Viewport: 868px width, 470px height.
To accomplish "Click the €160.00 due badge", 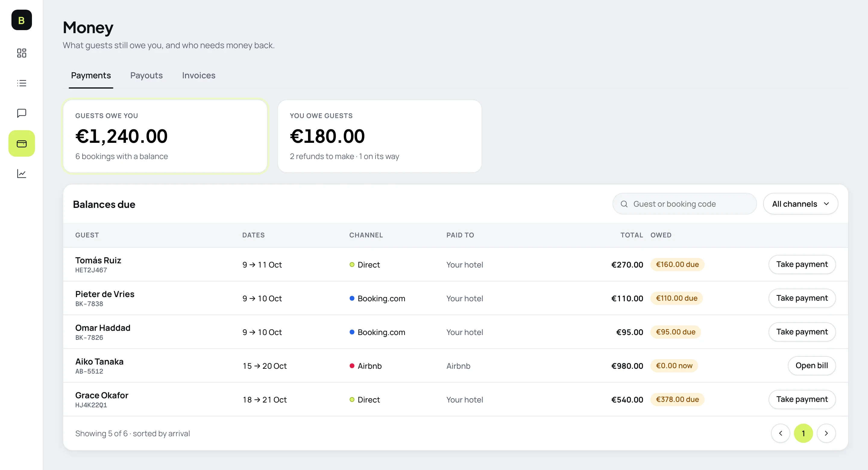I will [677, 265].
